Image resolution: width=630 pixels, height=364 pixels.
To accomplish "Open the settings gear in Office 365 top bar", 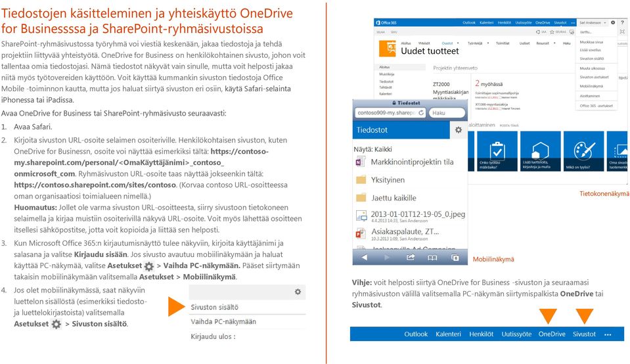I will 613,23.
